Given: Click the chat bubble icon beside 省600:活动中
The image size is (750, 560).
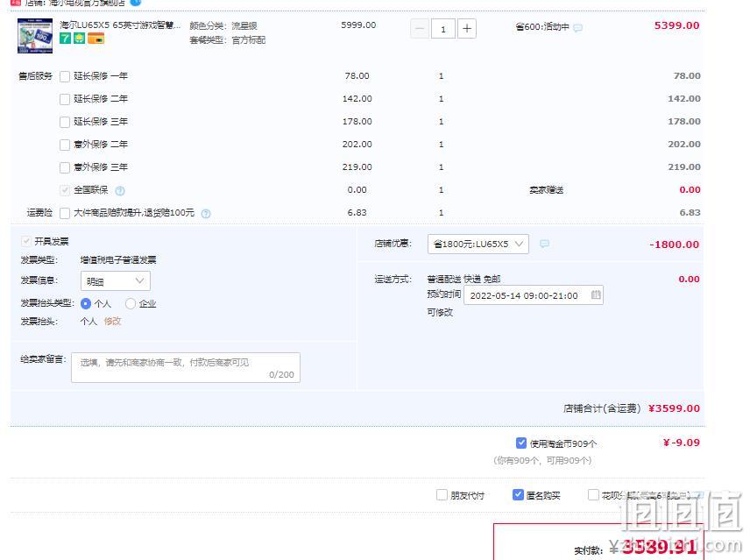Looking at the screenshot, I should pos(577,28).
